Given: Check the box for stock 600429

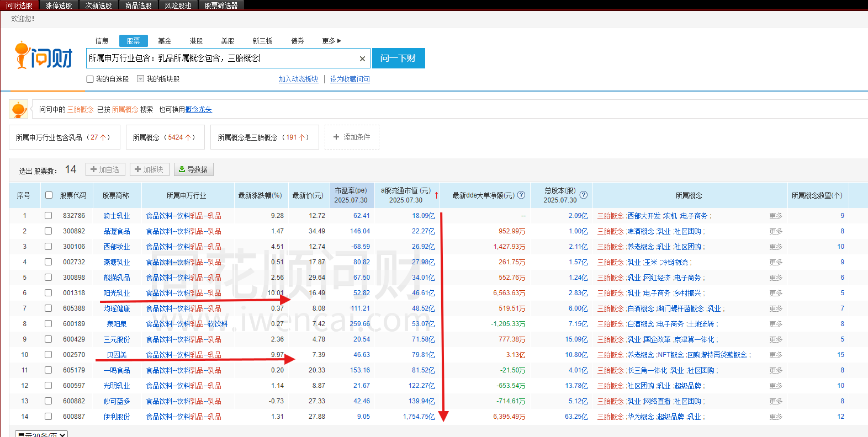Looking at the screenshot, I should [49, 339].
